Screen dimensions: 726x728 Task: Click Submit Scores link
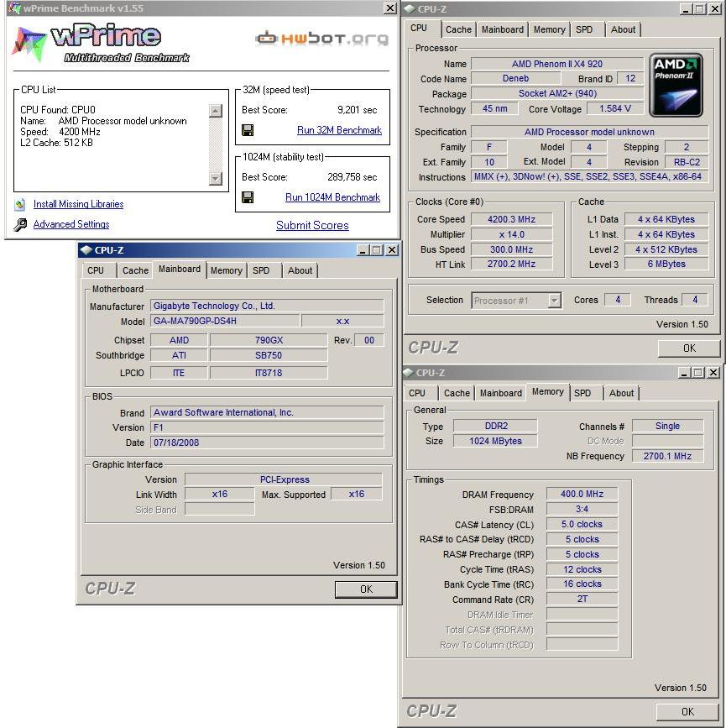[312, 225]
